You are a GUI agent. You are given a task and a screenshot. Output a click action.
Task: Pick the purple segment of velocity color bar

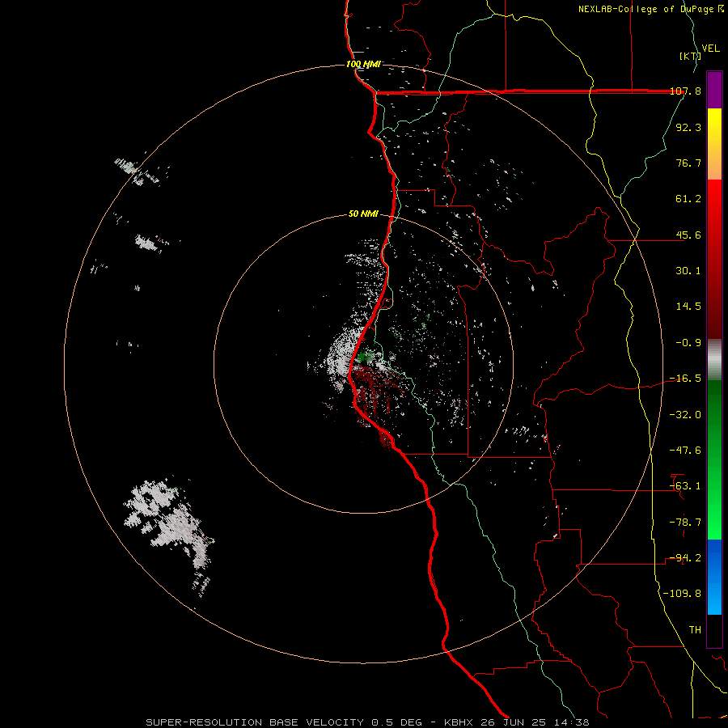[x=714, y=90]
